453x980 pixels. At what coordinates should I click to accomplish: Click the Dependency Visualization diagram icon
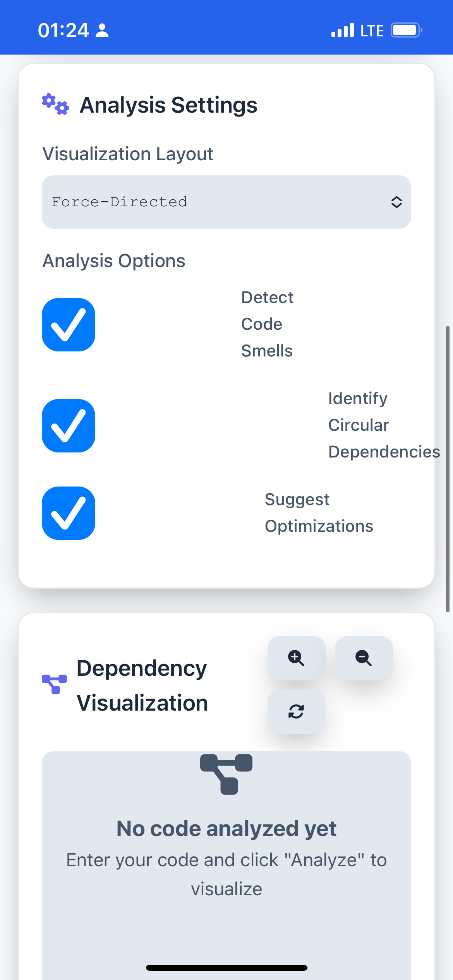[x=54, y=684]
